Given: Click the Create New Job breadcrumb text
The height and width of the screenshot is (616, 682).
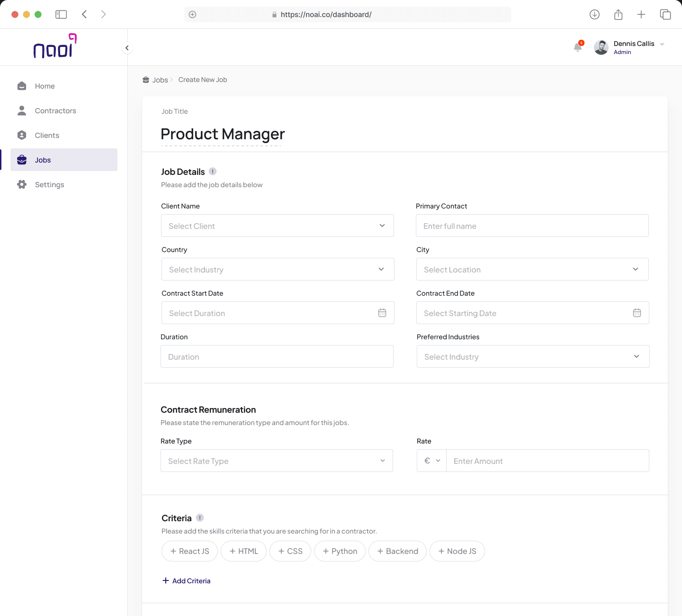Looking at the screenshot, I should point(203,80).
